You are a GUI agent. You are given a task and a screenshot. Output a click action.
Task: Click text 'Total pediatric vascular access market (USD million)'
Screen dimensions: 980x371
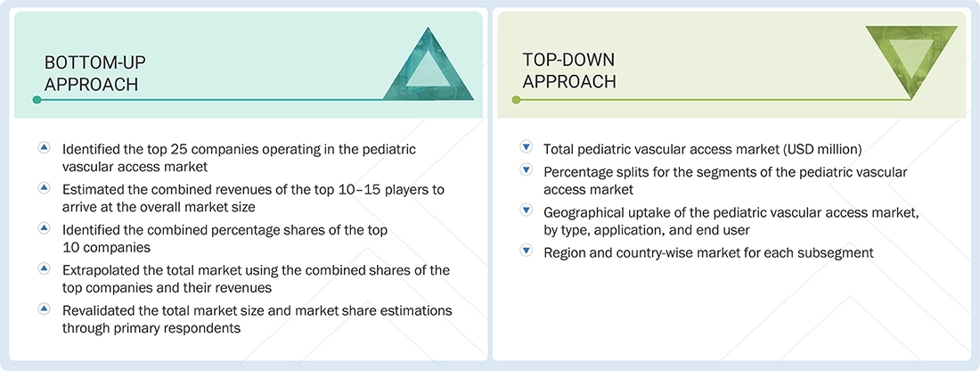tap(703, 149)
